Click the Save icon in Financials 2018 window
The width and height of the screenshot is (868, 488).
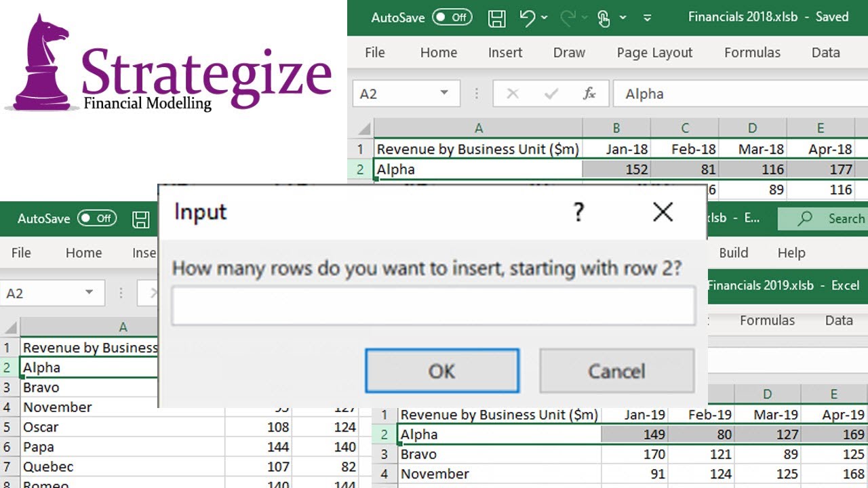pyautogui.click(x=497, y=18)
